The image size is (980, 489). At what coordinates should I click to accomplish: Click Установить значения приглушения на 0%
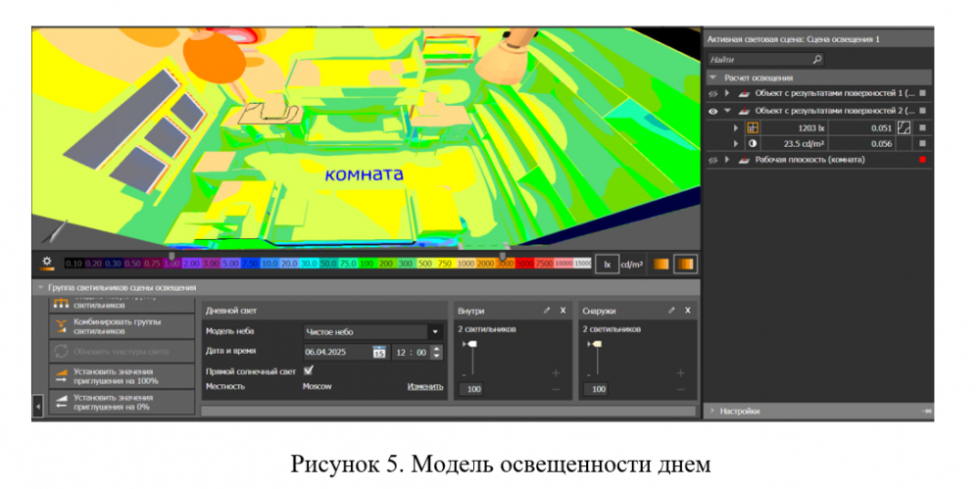coord(122,402)
